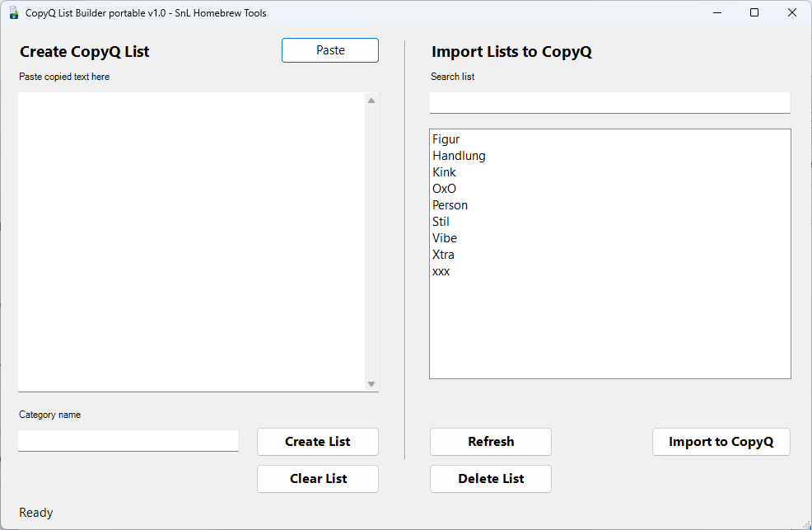Click the 'Category name' label
Viewport: 812px width, 530px height.
[x=49, y=415]
